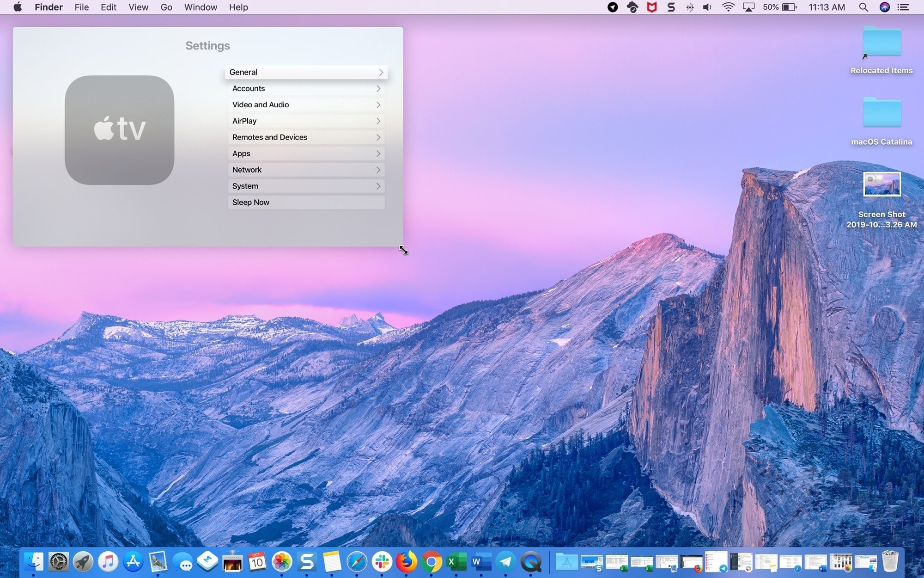
Task: Click the McAfee shield menu bar icon
Action: click(651, 7)
